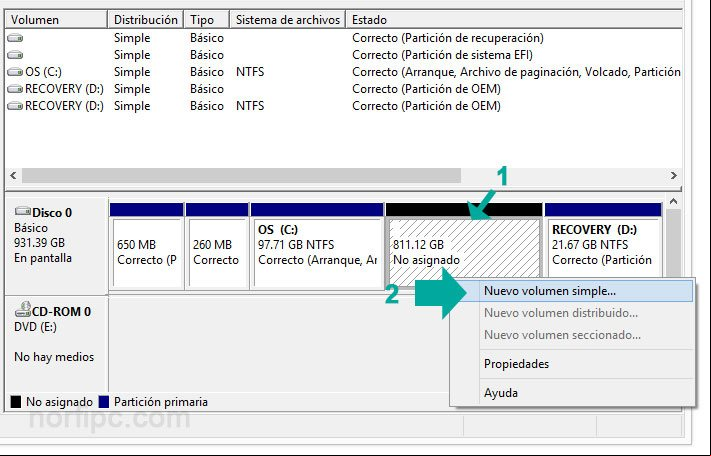The height and width of the screenshot is (456, 711).
Task: Click the disabled Nuevo volumen distribuido... entry
Action: (561, 313)
